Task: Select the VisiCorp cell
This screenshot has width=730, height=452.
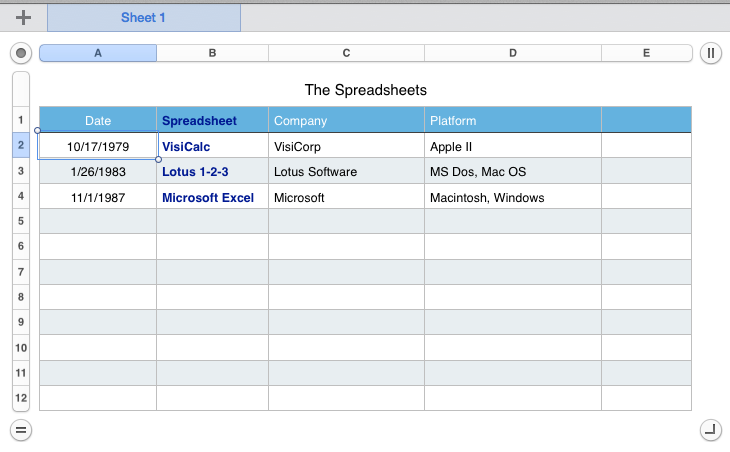Action: (346, 146)
